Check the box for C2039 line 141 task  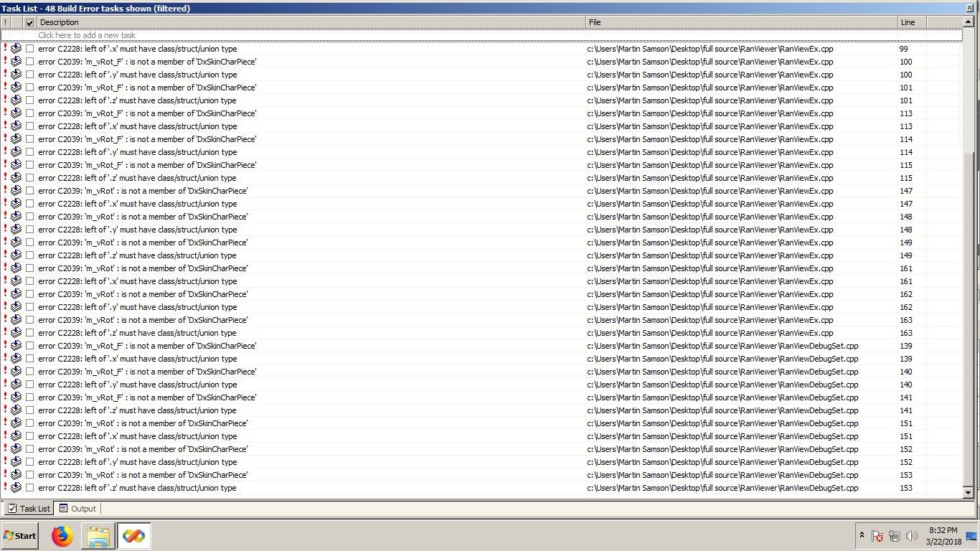[29, 397]
